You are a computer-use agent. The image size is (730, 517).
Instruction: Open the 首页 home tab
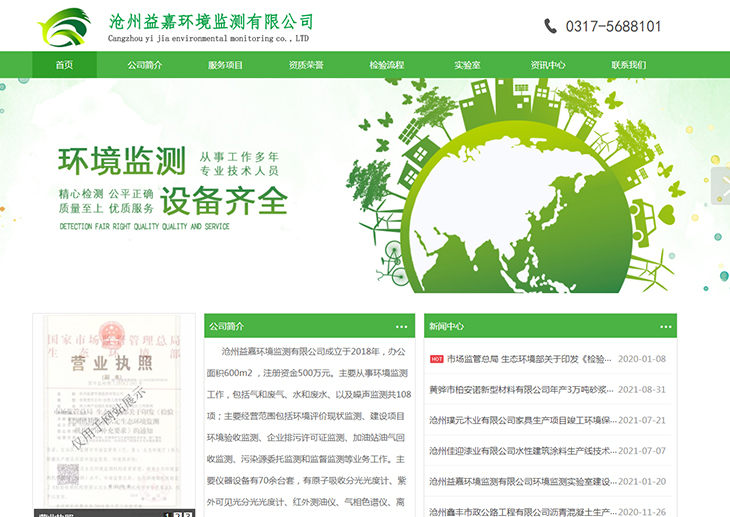(x=64, y=65)
